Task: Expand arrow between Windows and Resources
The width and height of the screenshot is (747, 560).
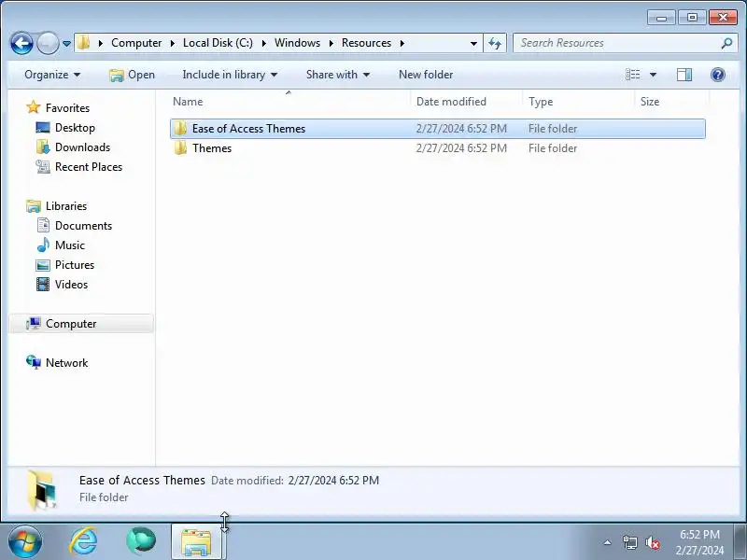Action: tap(331, 43)
